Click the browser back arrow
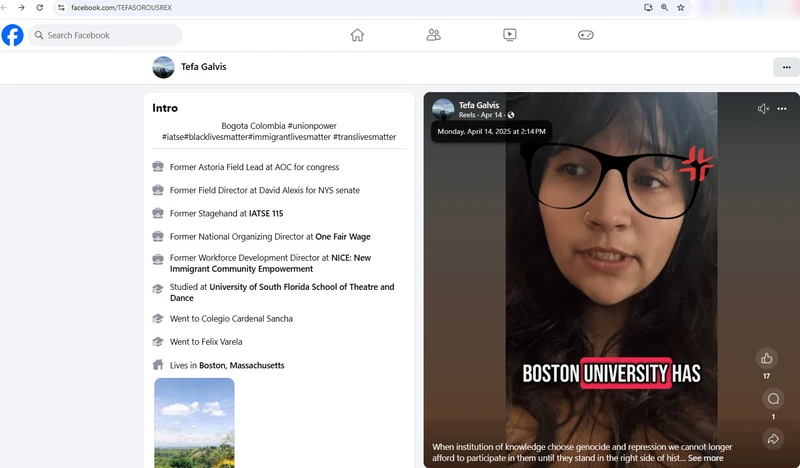This screenshot has width=800, height=468. click(x=4, y=8)
